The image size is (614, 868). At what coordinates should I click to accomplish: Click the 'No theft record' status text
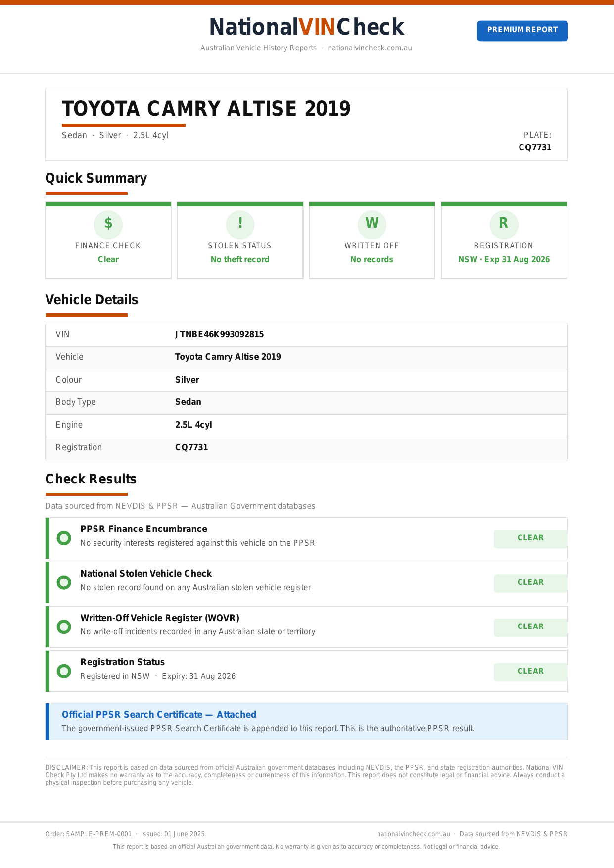point(240,259)
